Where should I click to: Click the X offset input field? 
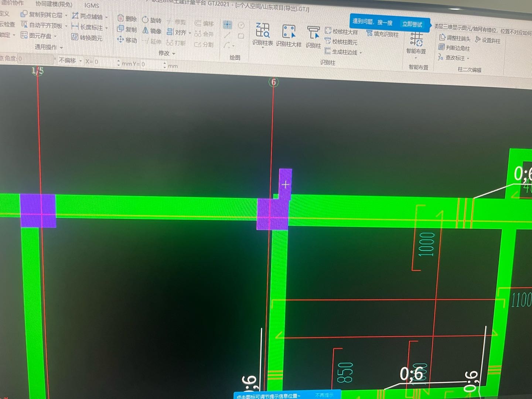(x=105, y=62)
